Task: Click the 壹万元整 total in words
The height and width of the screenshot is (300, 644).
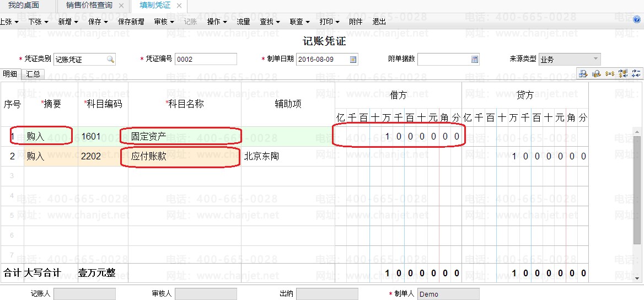Action: [97, 274]
